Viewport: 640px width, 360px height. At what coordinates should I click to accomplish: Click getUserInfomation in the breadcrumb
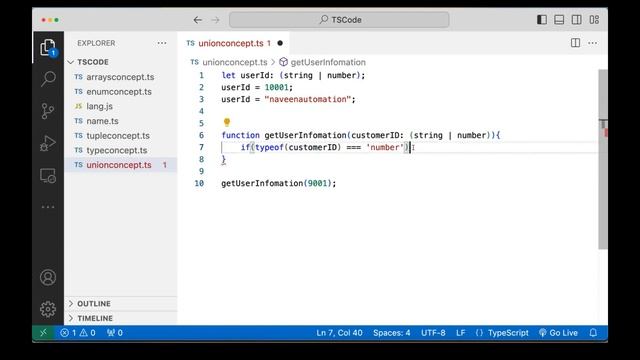(x=328, y=62)
